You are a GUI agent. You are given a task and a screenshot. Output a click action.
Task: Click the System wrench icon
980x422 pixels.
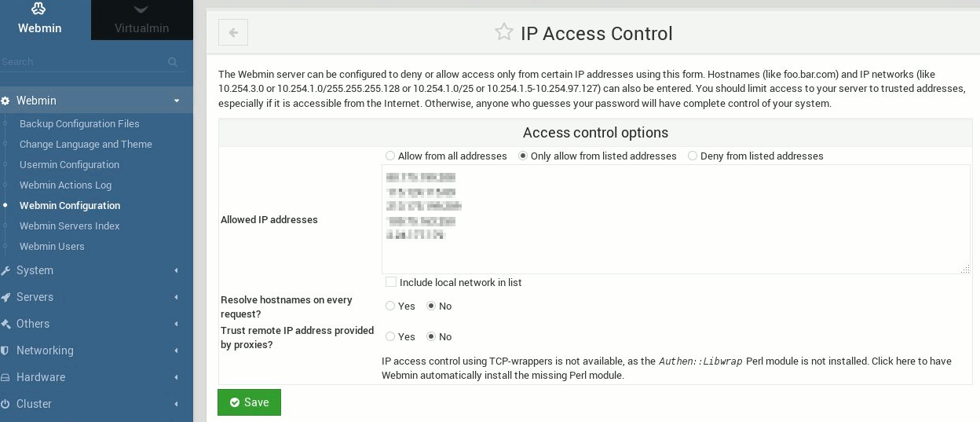5,270
